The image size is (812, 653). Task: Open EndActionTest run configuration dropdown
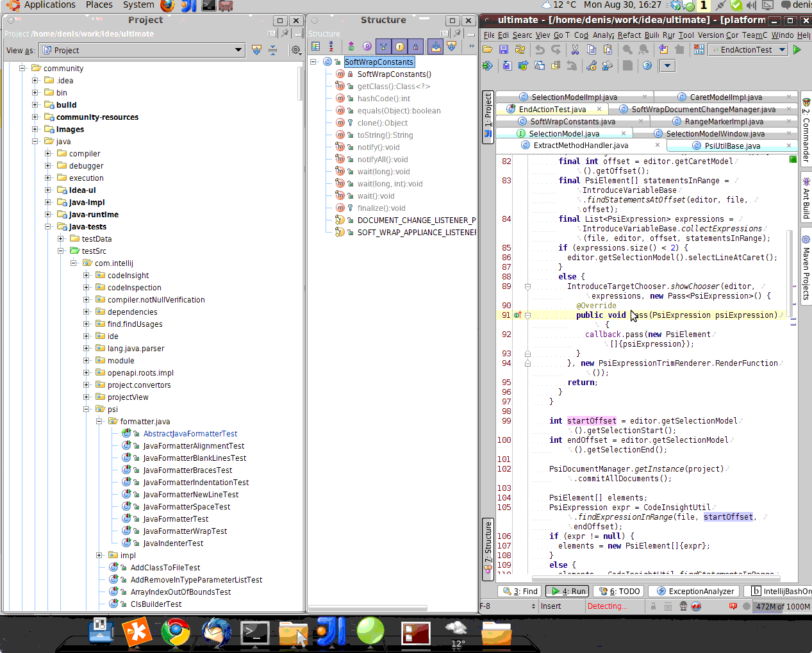tap(749, 49)
